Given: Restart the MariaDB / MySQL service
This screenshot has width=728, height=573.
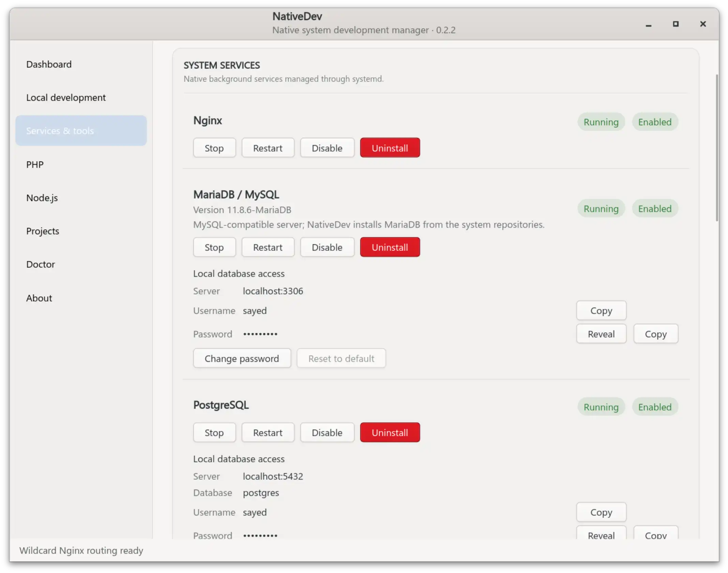Looking at the screenshot, I should tap(268, 247).
